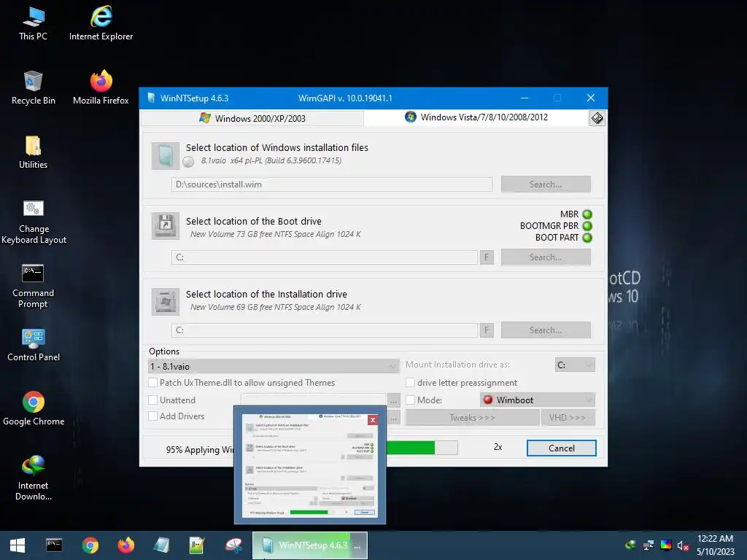Screen dimensions: 747x560
Task: Click the MBR green status indicator
Action: click(x=587, y=214)
